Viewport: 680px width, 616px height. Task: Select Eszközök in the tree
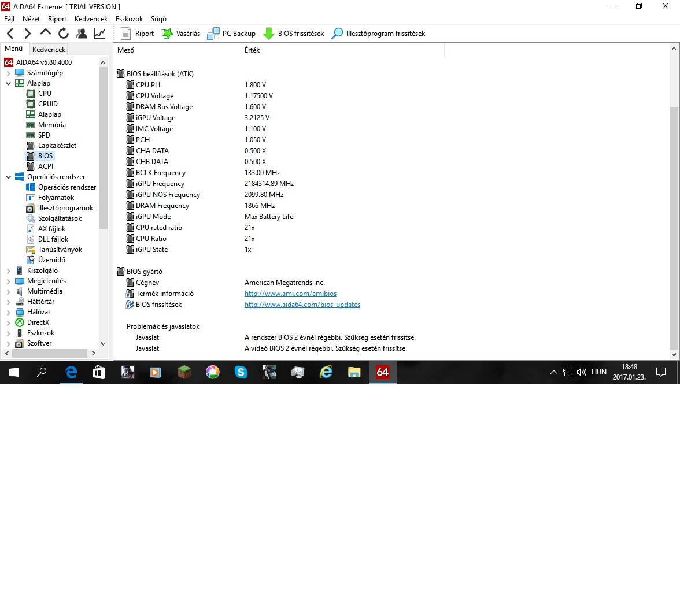pyautogui.click(x=40, y=333)
